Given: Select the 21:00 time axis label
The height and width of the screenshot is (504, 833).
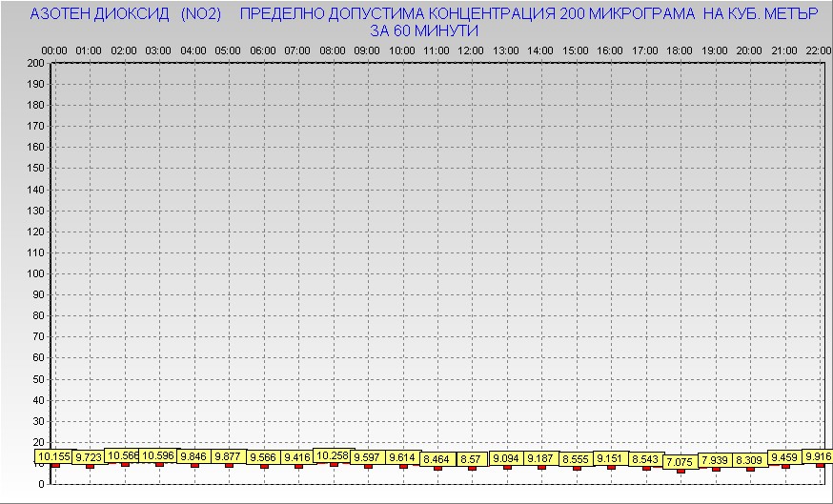Looking at the screenshot, I should [x=784, y=50].
